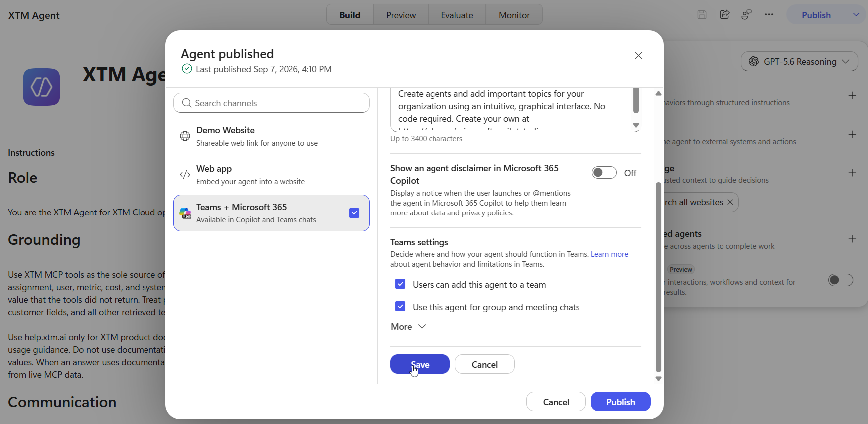Click the description box scrollbar thumb
Screen dimensions: 868x424
pos(636,100)
